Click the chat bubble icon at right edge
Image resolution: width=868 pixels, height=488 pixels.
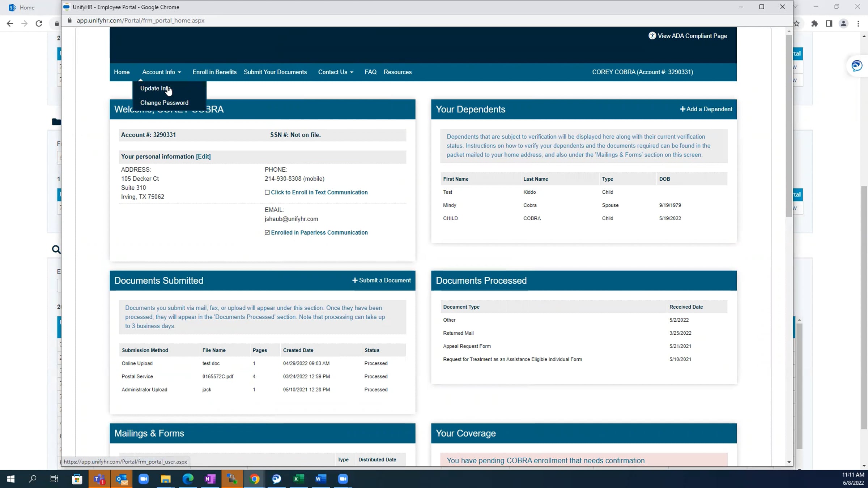857,66
